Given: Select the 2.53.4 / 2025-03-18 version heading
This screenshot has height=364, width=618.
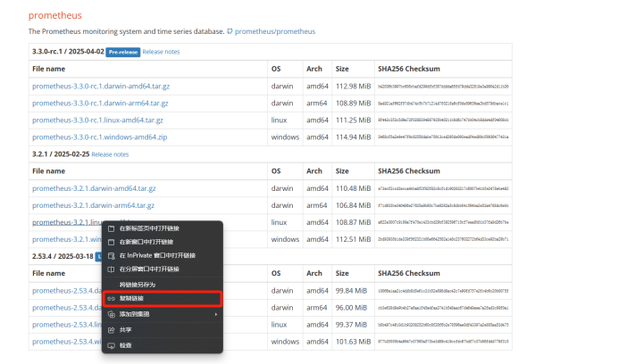Looking at the screenshot, I should click(63, 256).
